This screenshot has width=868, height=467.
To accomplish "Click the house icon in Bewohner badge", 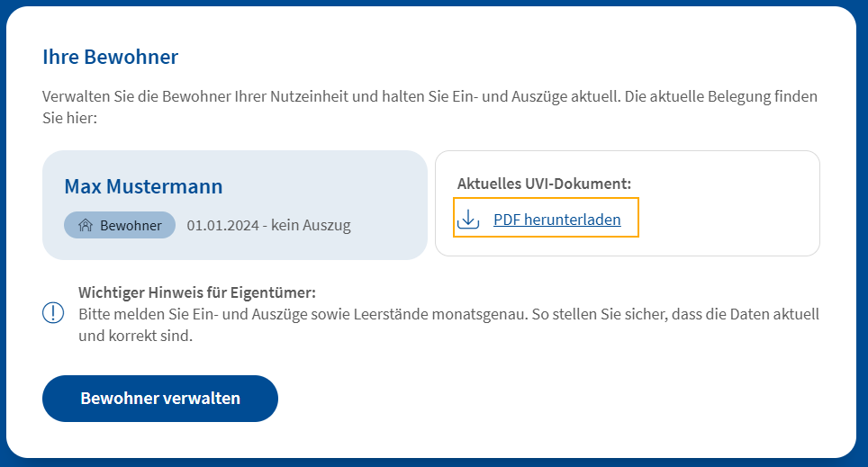I will pyautogui.click(x=86, y=225).
